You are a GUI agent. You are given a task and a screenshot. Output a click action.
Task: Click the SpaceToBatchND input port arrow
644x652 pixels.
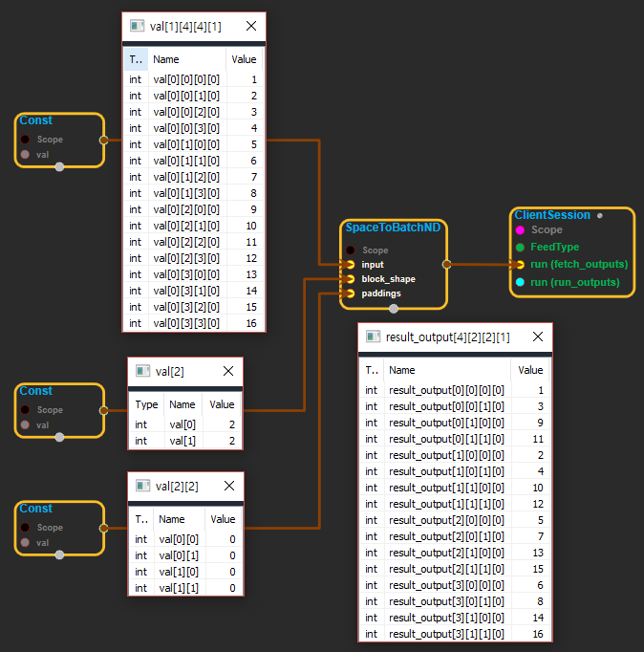[351, 265]
